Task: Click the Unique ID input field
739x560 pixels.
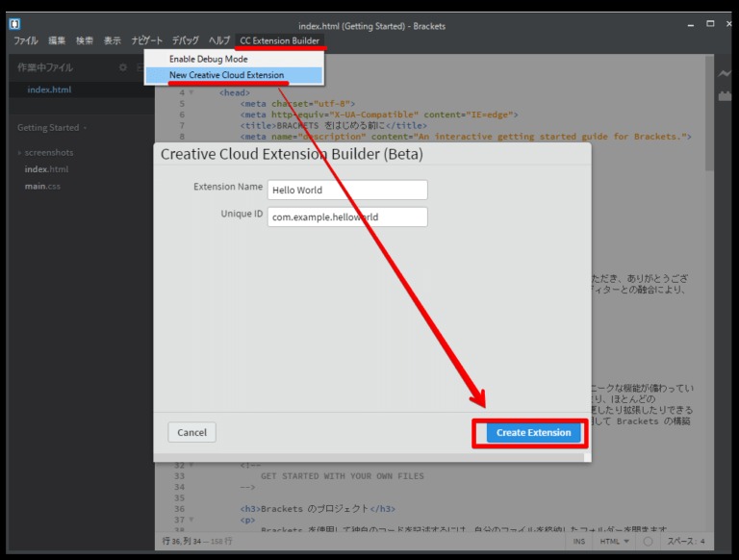Action: (347, 216)
